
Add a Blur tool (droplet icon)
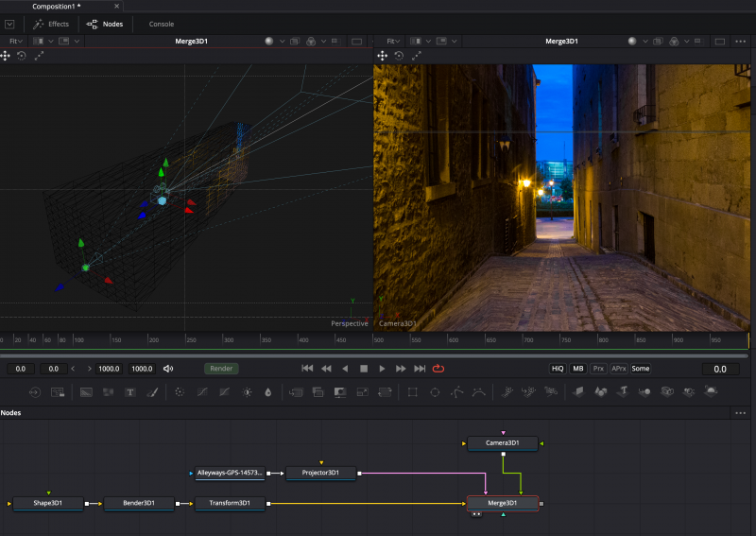[x=268, y=391]
